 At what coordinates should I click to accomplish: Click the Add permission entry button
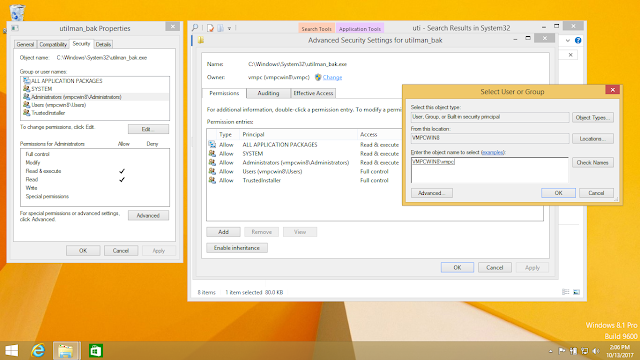[223, 232]
